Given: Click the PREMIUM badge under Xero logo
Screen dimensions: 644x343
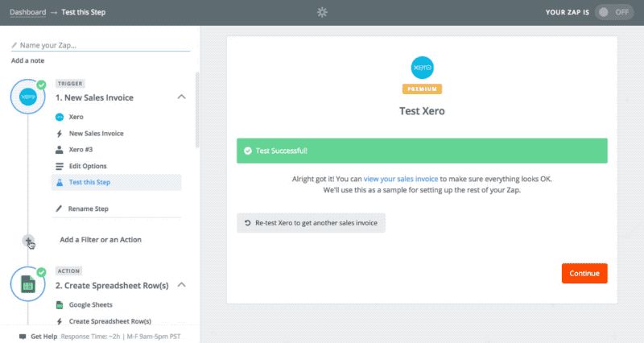Looking at the screenshot, I should (422, 89).
